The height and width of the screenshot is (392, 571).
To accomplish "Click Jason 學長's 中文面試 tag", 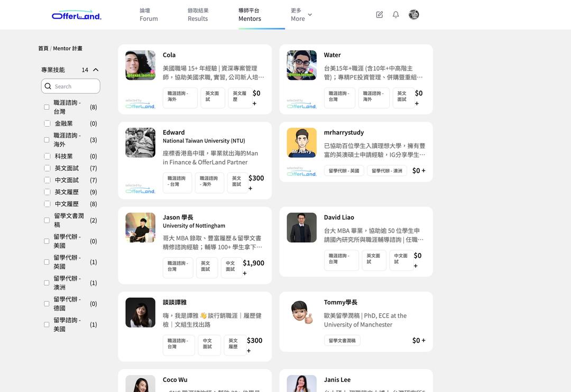I will pos(232,267).
